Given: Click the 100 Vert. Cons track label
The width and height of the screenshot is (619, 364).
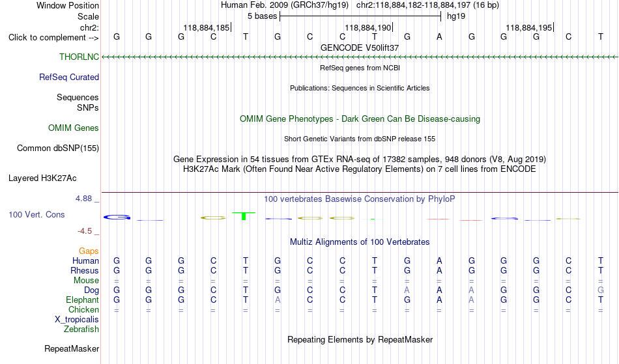Looking at the screenshot, I should click(x=36, y=214).
